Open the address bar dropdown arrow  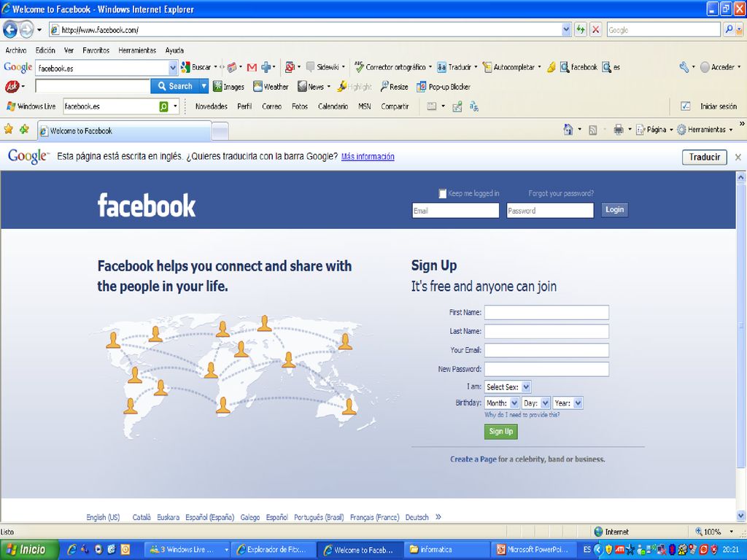pos(566,29)
